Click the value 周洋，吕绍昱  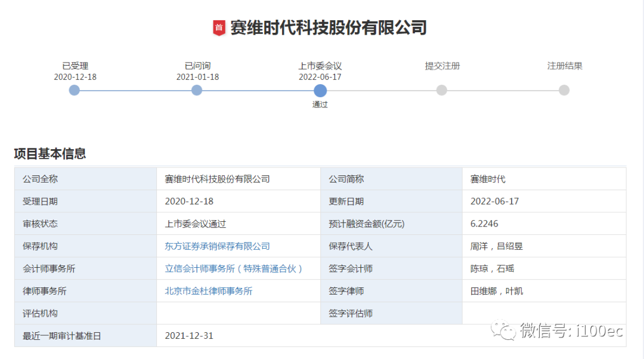497,246
